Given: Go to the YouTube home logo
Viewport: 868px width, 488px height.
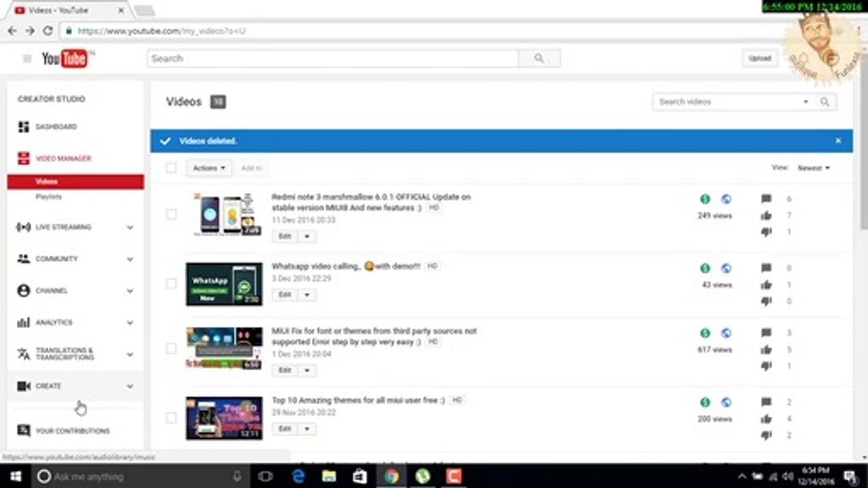Looking at the screenshot, I should point(65,59).
